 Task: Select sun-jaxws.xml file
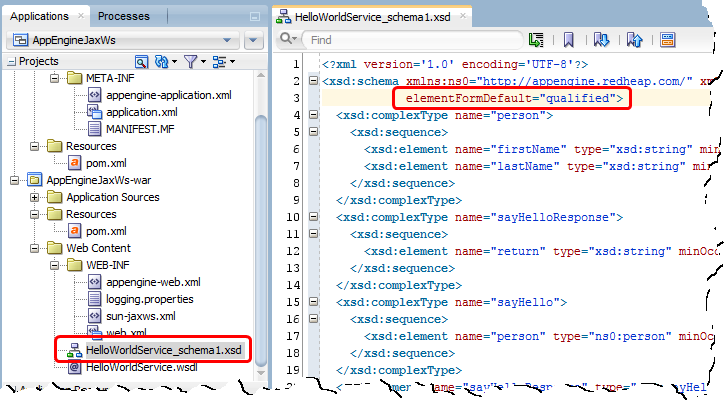[141, 316]
